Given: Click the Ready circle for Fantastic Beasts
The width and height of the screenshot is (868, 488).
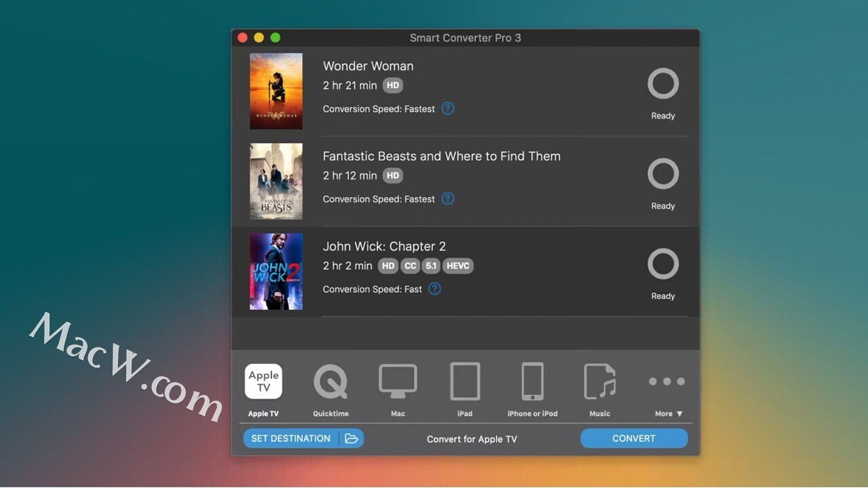Looking at the screenshot, I should (663, 174).
